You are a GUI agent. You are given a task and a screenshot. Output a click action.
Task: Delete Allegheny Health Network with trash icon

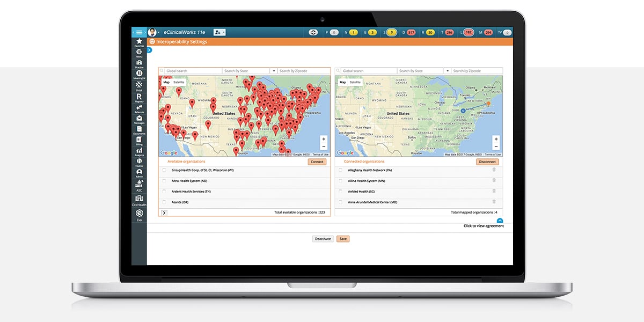tap(494, 170)
